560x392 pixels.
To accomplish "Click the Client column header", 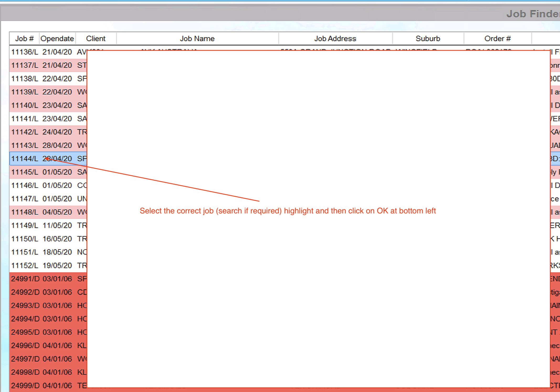I will coord(96,39).
